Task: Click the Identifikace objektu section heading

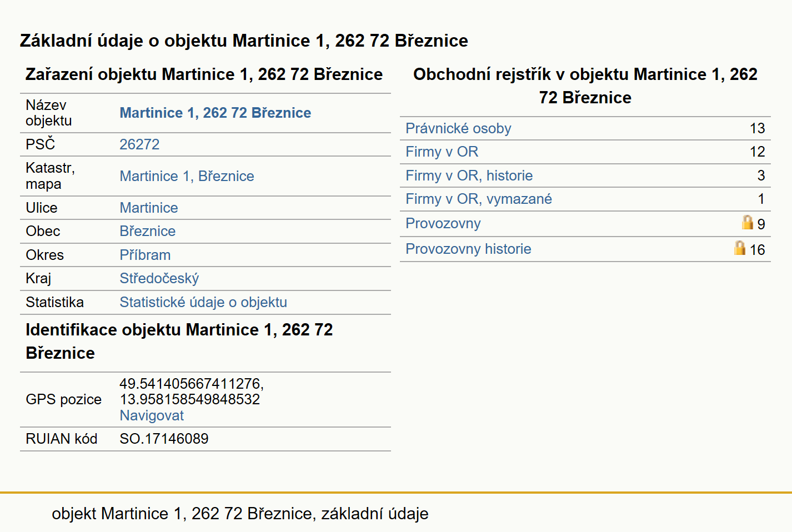Action: point(179,342)
